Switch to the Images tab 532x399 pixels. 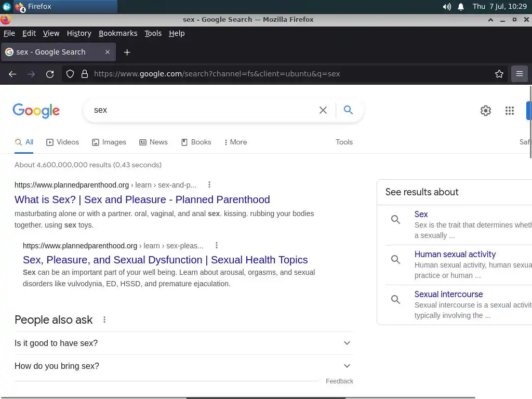109,142
